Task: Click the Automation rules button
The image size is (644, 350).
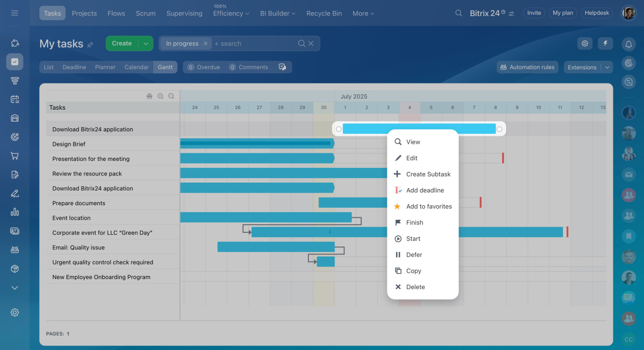Action: click(527, 67)
